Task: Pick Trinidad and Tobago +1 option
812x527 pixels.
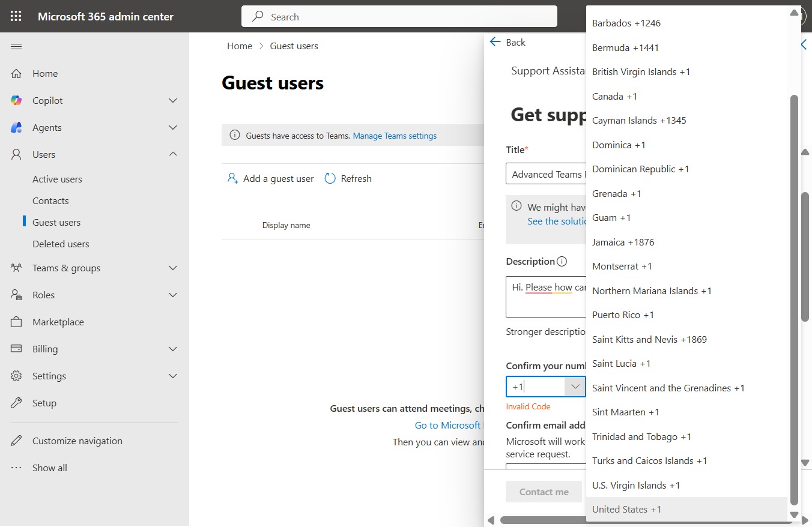Action: 686,436
